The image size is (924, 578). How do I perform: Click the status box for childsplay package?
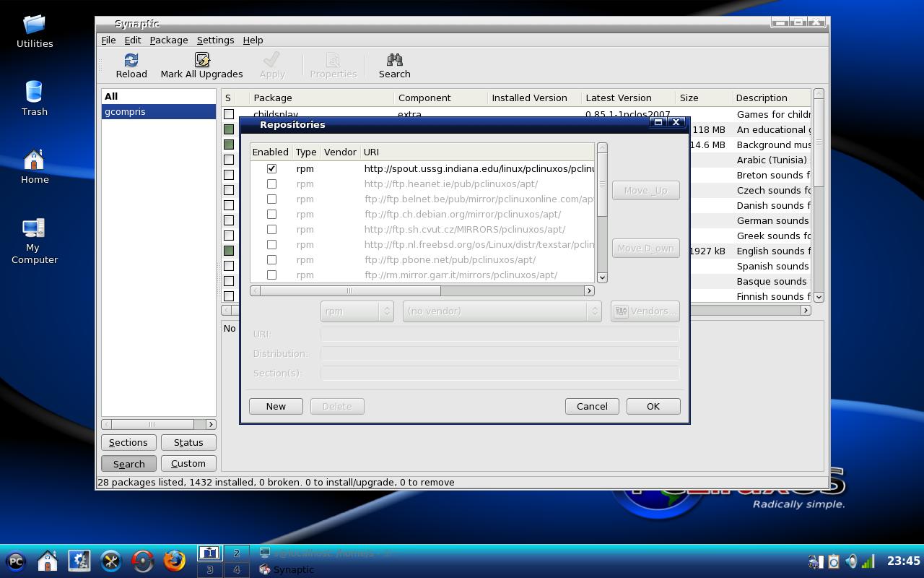tap(229, 114)
